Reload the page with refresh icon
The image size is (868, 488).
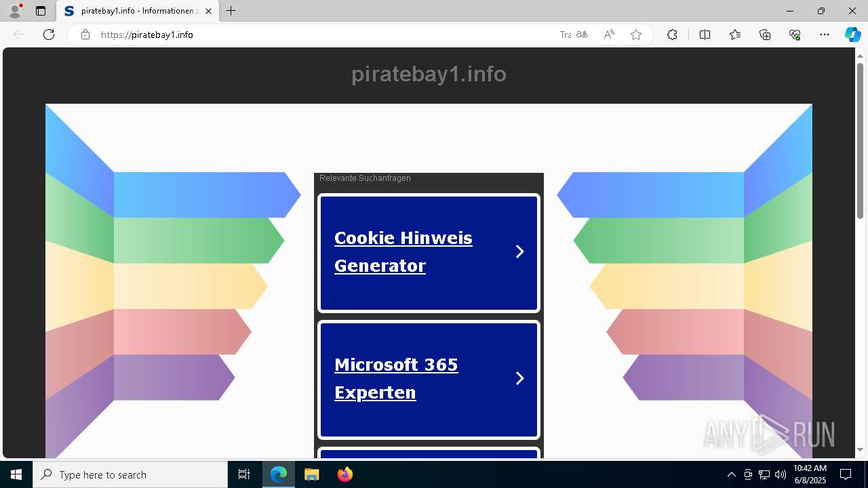click(49, 35)
